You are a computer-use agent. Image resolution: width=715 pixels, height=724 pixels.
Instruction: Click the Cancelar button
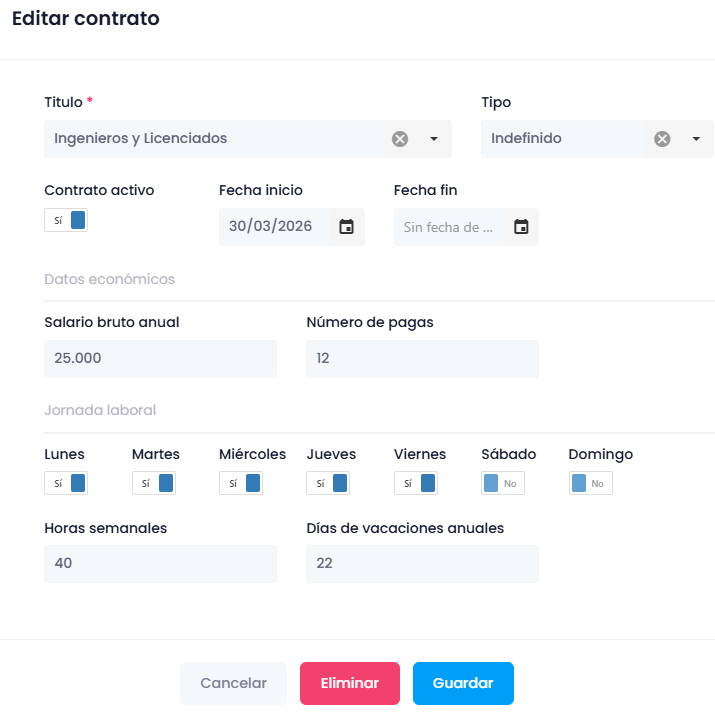click(x=234, y=683)
